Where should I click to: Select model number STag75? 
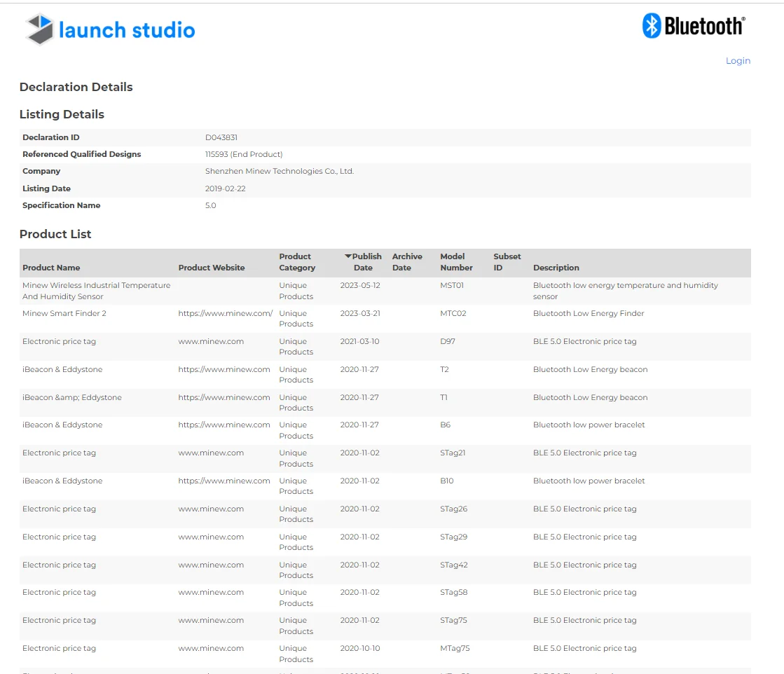tap(453, 621)
